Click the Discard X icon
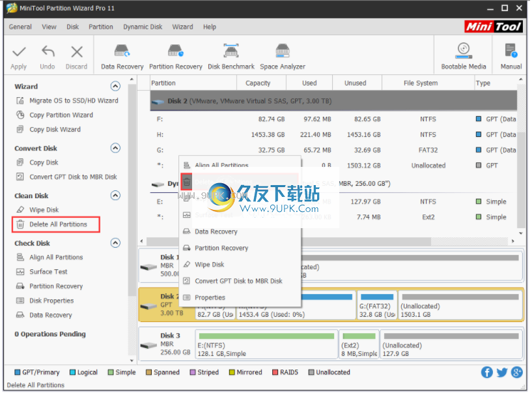 point(77,52)
